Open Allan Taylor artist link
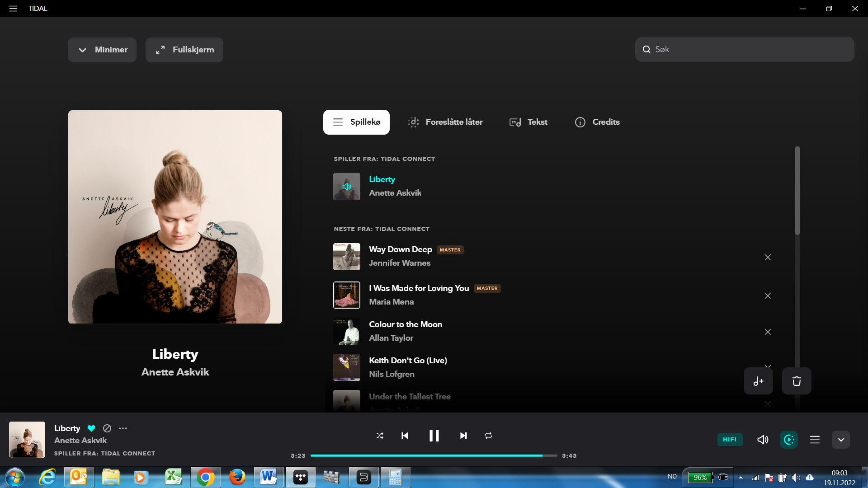Viewport: 868px width, 488px height. coord(391,338)
